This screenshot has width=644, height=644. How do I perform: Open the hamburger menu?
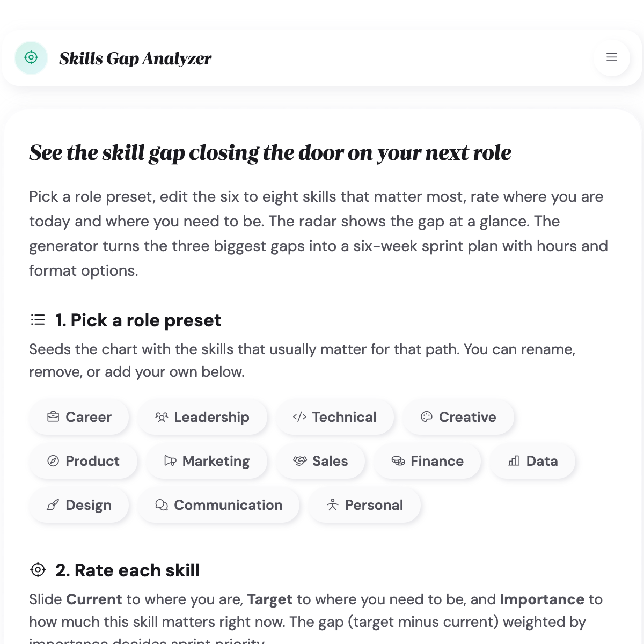coord(612,57)
